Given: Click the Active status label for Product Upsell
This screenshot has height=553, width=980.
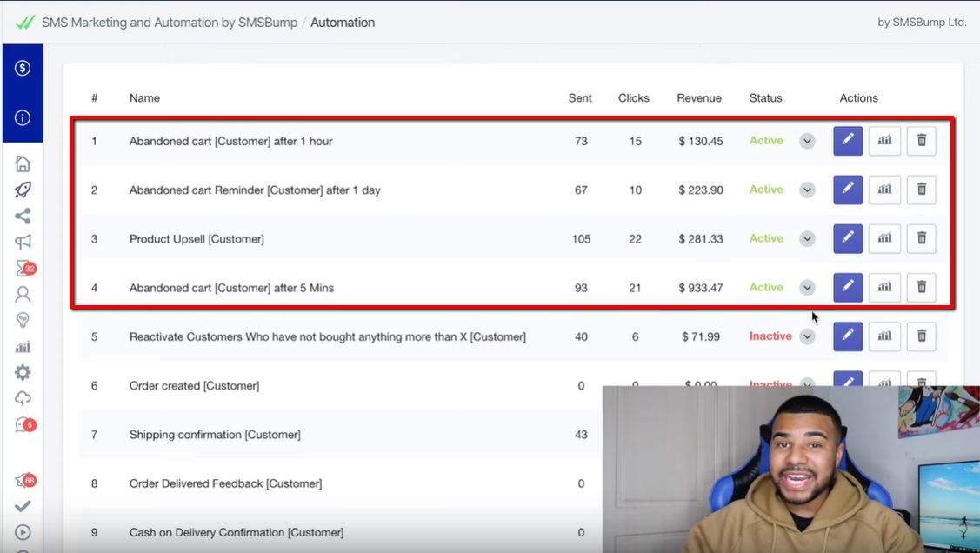Looking at the screenshot, I should pos(765,238).
